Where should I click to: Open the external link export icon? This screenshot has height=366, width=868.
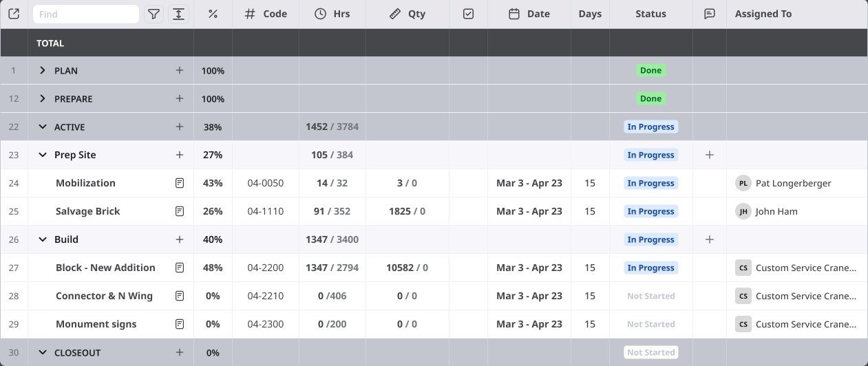point(14,14)
